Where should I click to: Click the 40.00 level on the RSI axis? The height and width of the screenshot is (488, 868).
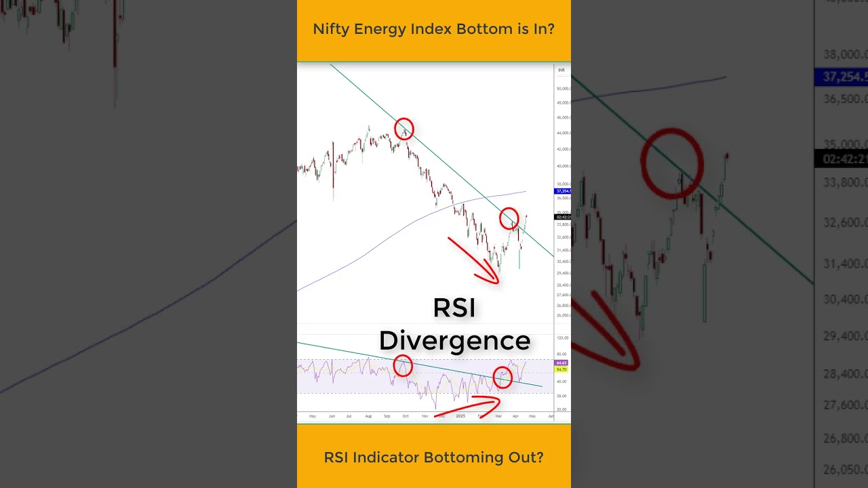click(x=563, y=382)
